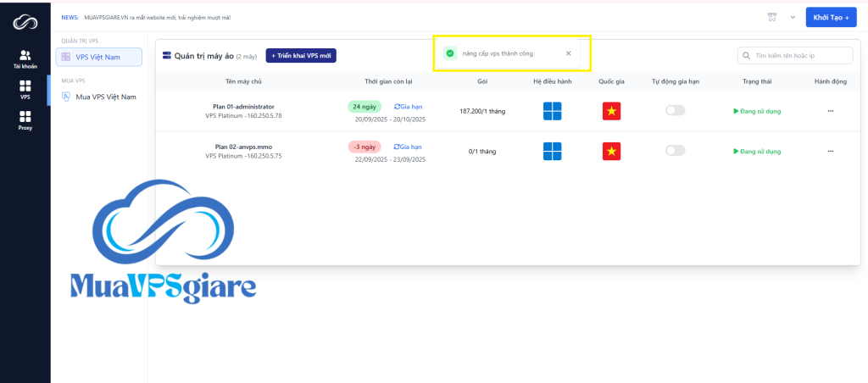The image size is (868, 383).
Task: Click Gia hạn link for Plan 02-anvps.mmo
Action: pos(408,147)
